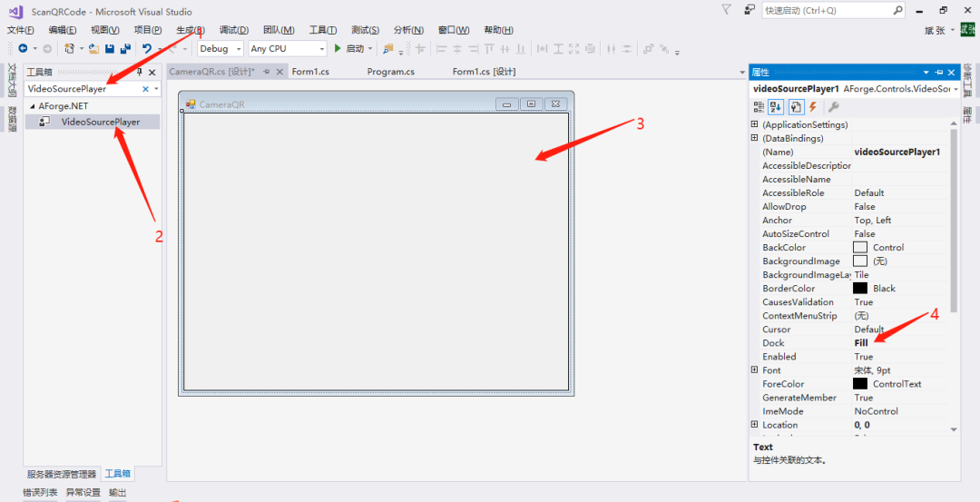Collapse the AForge.NET toolbox group
This screenshot has height=502, width=980.
point(33,106)
